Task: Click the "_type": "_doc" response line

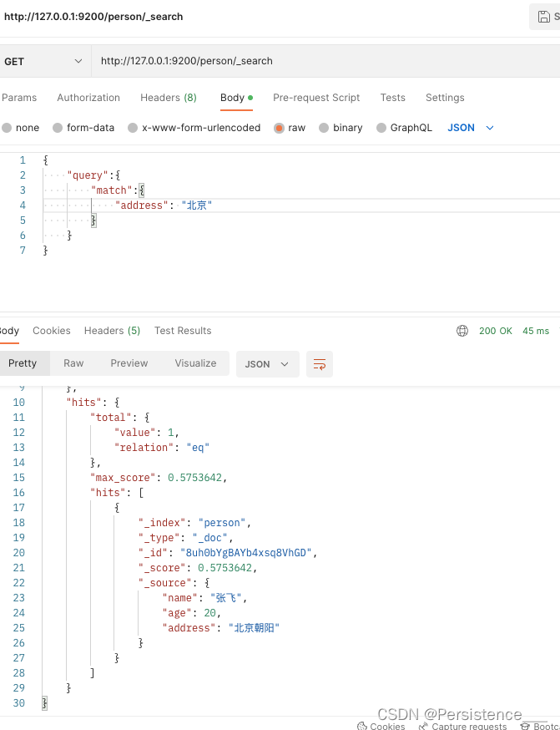Action: 185,538
